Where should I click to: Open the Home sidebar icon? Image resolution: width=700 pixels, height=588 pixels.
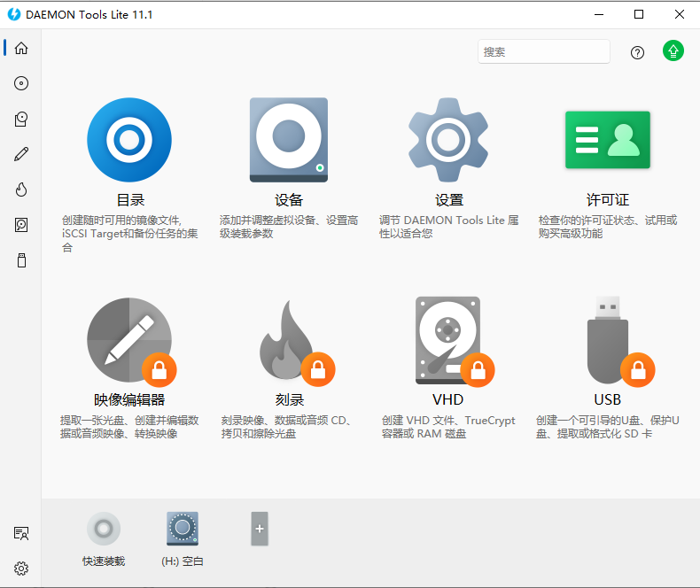(x=21, y=48)
